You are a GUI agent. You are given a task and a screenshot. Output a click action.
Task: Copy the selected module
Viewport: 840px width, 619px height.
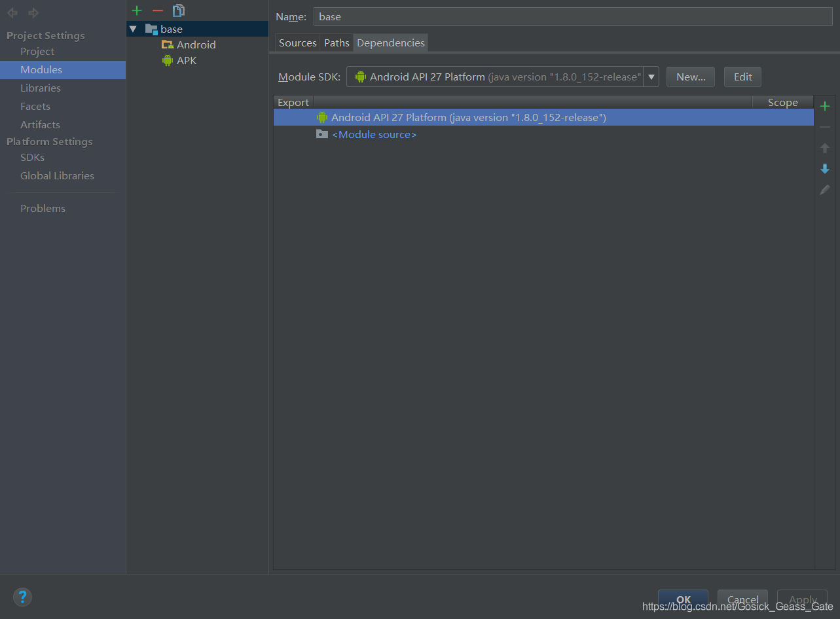pyautogui.click(x=178, y=10)
